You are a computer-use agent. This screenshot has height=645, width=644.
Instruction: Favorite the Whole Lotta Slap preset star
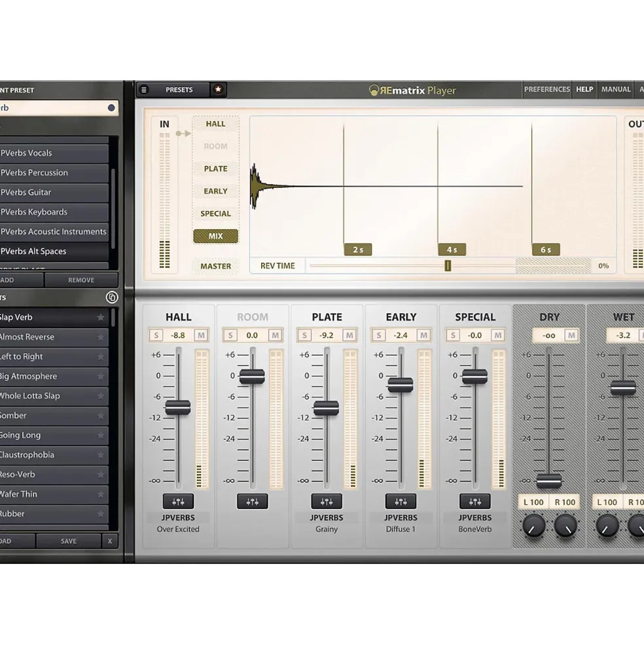(100, 396)
